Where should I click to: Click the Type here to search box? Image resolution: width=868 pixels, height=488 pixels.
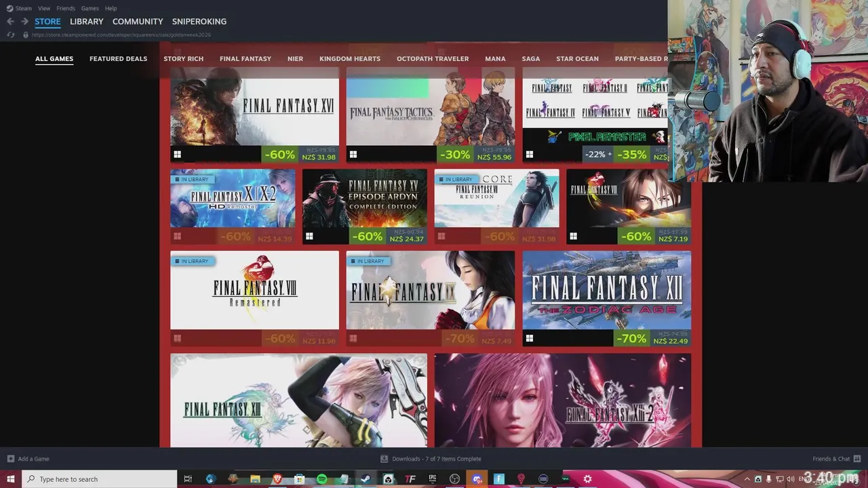pyautogui.click(x=100, y=479)
